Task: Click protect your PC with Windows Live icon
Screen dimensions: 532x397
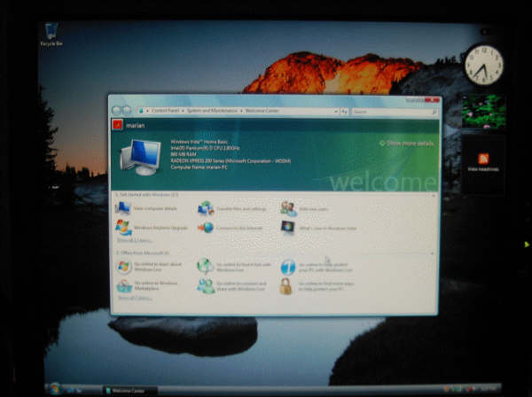Action: tap(288, 267)
